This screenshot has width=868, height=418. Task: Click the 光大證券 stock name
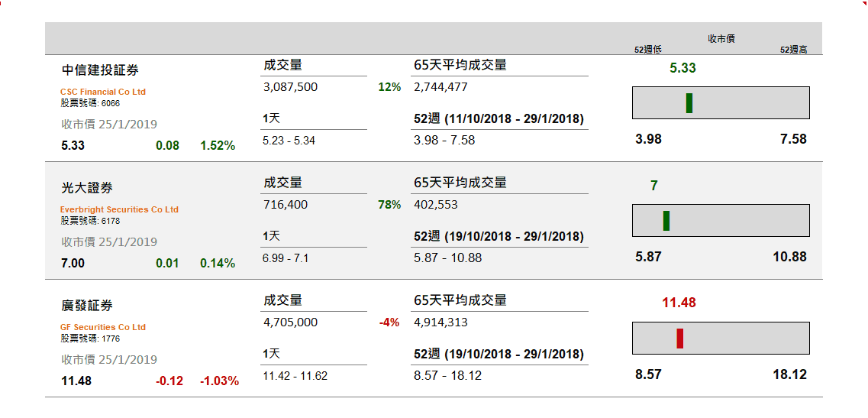tap(86, 188)
